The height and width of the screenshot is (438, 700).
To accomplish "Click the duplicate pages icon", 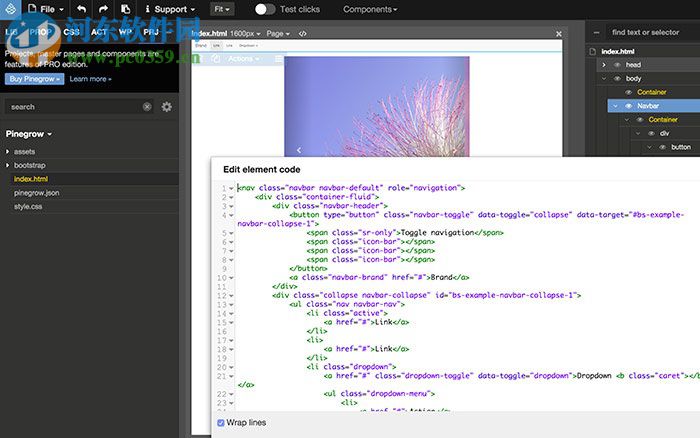I will click(x=125, y=9).
